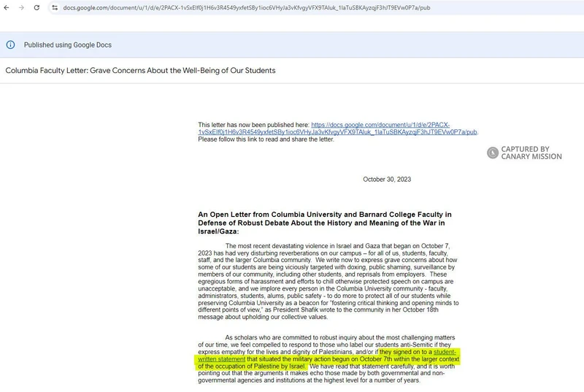Click the "This letter has now been published" text
Screen dimensions: 584x392
click(x=253, y=125)
